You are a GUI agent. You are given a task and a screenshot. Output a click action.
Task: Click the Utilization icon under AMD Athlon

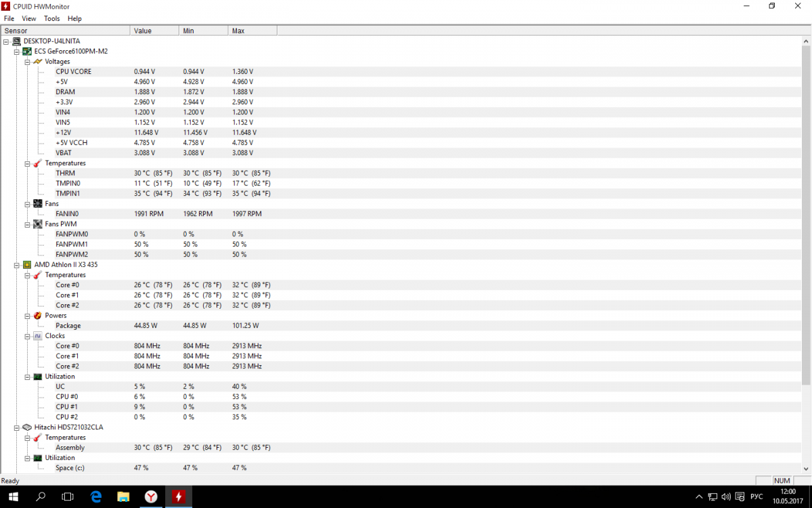(x=38, y=377)
